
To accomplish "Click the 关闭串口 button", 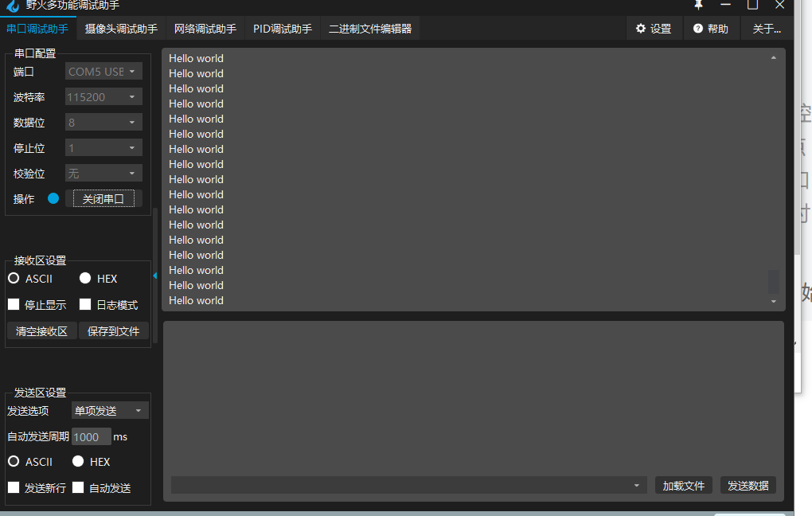I will point(103,198).
